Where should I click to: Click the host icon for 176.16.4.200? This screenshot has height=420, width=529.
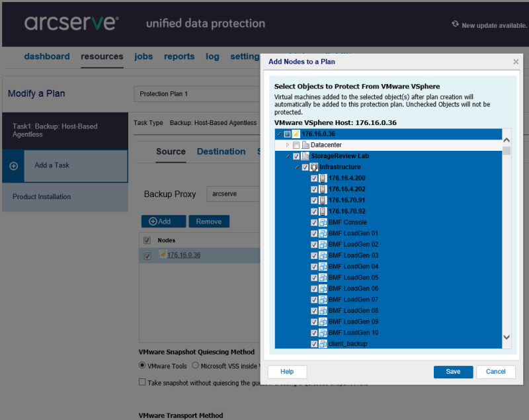pos(323,178)
